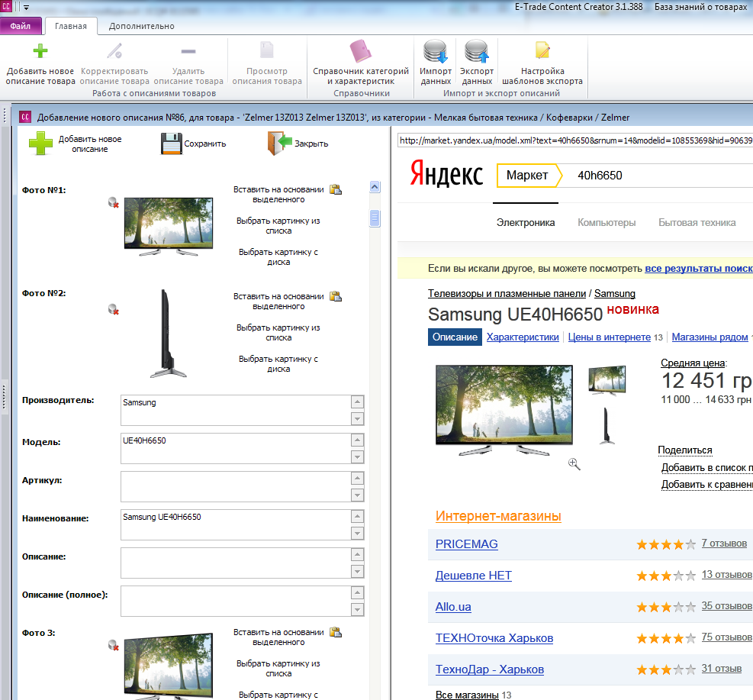Viewport: 753px width, 700px height.
Task: Switch to the Дополнительно ribbon tab
Action: 141,26
